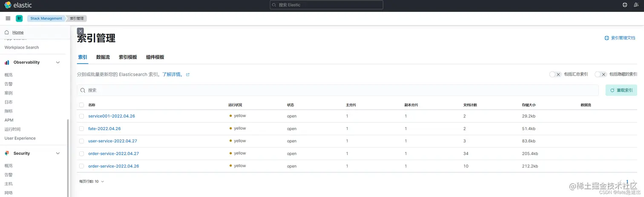Viewport: 644px width, 197px height.
Task: Open the user account icon in top bar
Action: [636, 5]
